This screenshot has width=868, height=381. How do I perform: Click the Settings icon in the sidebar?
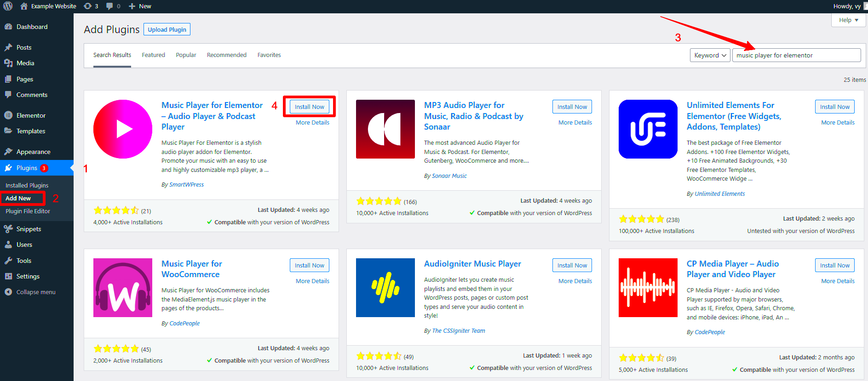click(x=8, y=276)
